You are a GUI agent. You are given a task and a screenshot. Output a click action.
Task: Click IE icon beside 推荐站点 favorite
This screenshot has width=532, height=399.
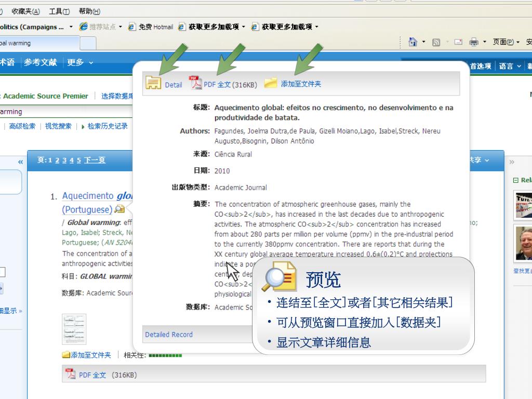(83, 26)
